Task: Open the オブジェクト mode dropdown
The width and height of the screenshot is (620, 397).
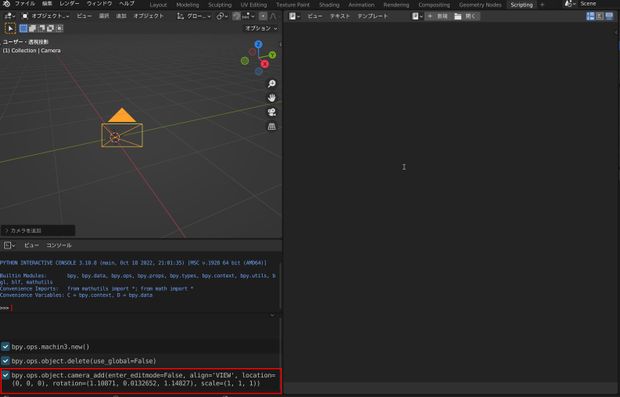Action: click(45, 16)
